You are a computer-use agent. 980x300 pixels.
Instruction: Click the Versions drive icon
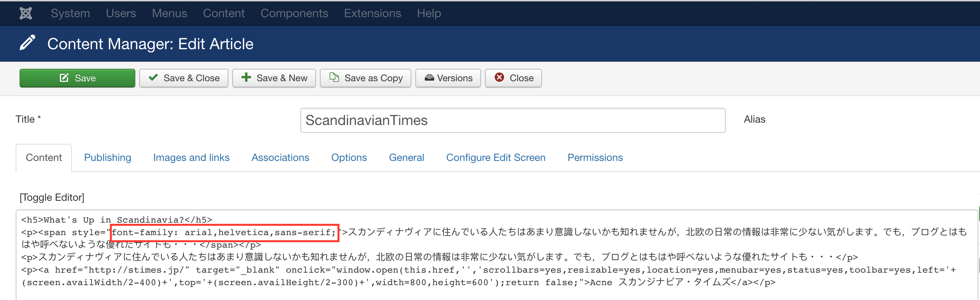click(429, 78)
